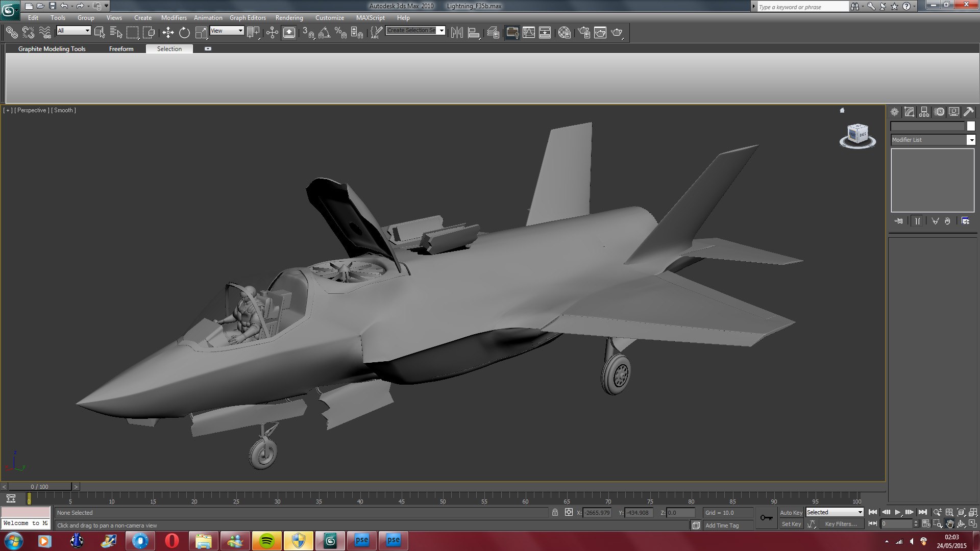Toggle Percent Snap on the toolbar
980x551 pixels.
pyautogui.click(x=341, y=33)
